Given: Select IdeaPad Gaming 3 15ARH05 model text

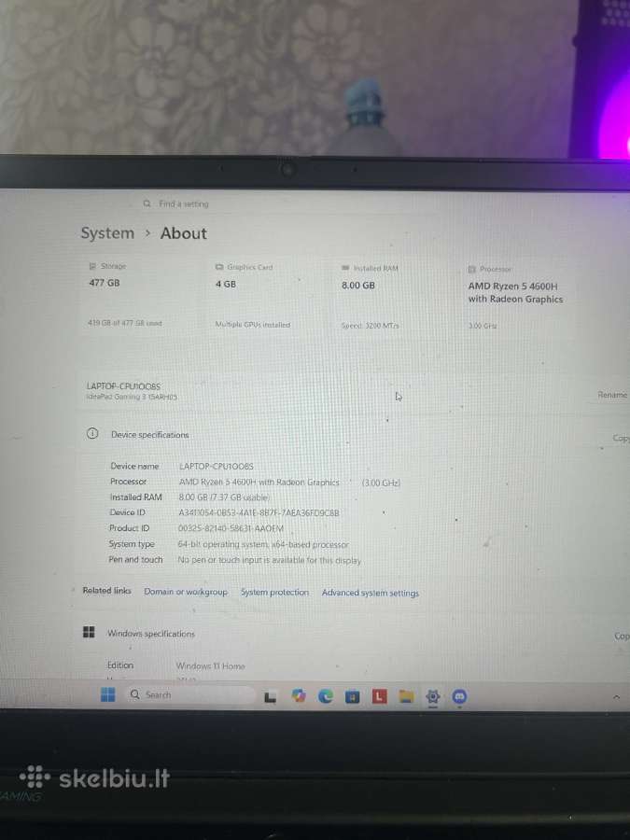Looking at the screenshot, I should click(132, 397).
